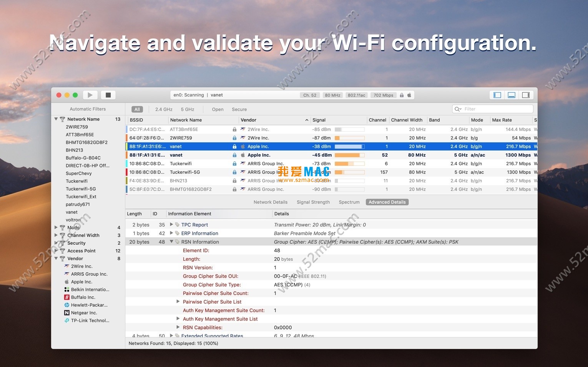
Task: Click the signal bar of the -45 dBm vanet row
Action: click(x=350, y=155)
